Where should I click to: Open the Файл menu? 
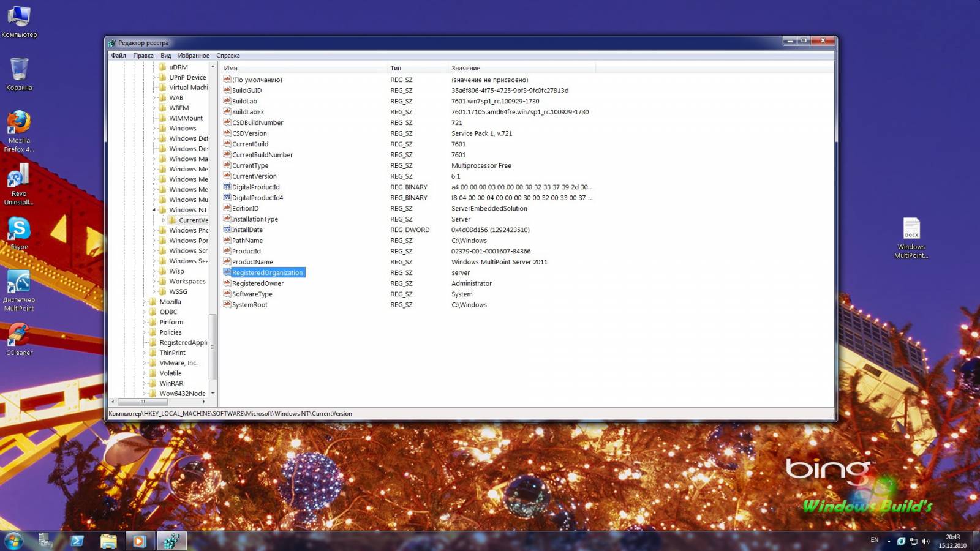click(118, 55)
